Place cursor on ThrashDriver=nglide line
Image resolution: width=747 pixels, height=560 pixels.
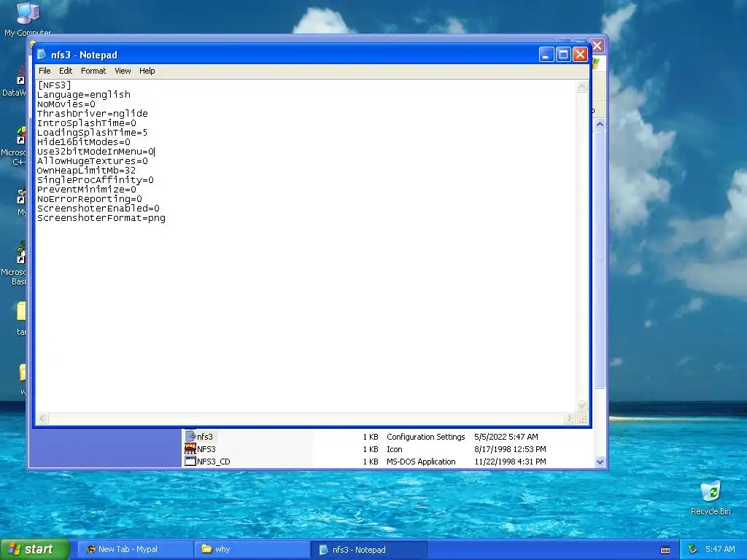pyautogui.click(x=93, y=113)
